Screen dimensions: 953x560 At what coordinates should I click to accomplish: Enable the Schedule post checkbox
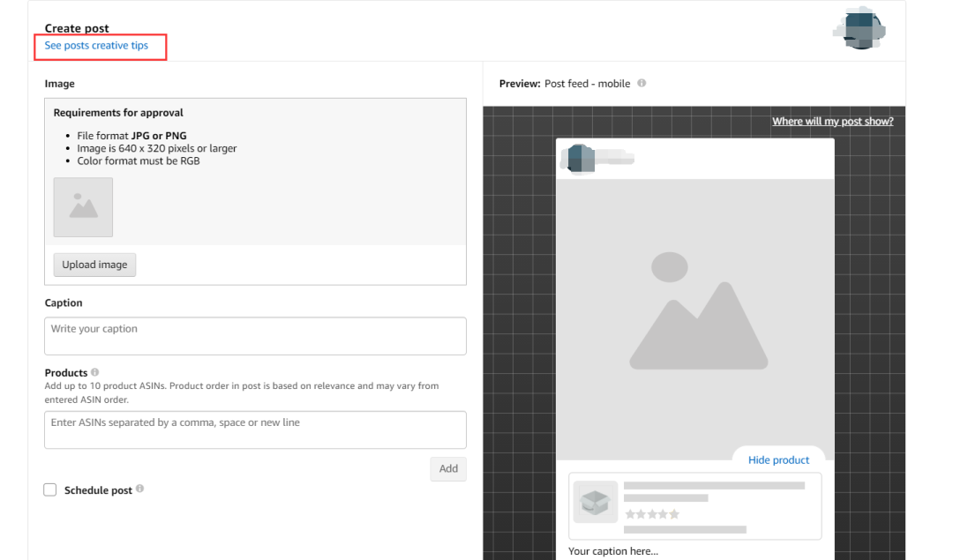pyautogui.click(x=49, y=489)
